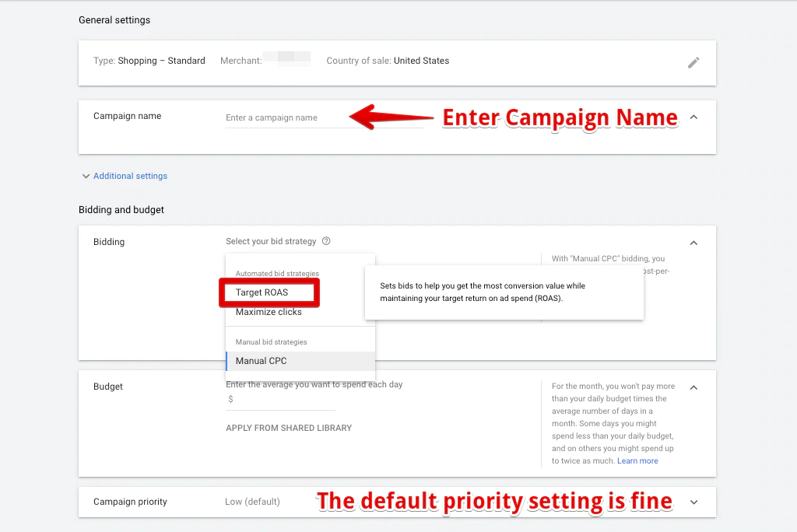The image size is (797, 532).
Task: Click the Type: Shopping – Standard text
Action: pos(149,61)
